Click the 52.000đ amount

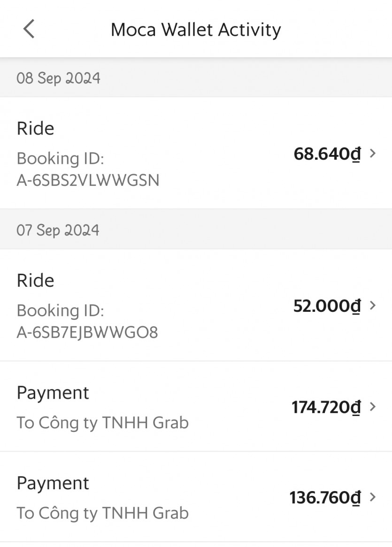(327, 306)
